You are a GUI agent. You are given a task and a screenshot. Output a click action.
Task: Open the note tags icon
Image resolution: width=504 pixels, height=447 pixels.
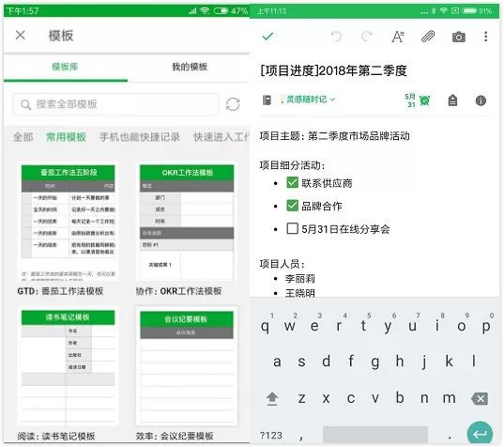(452, 100)
